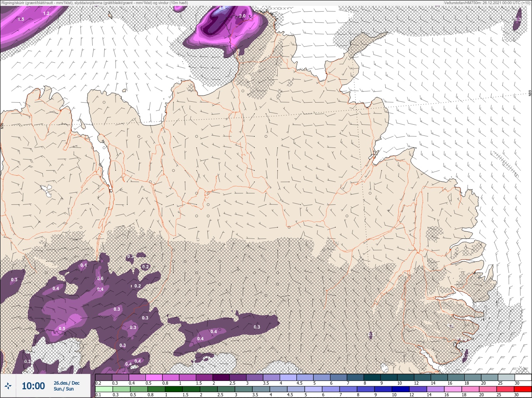The width and height of the screenshot is (532, 398).
Task: Pick the bright magenta swatch in the upper legend row
Action: click(x=154, y=377)
